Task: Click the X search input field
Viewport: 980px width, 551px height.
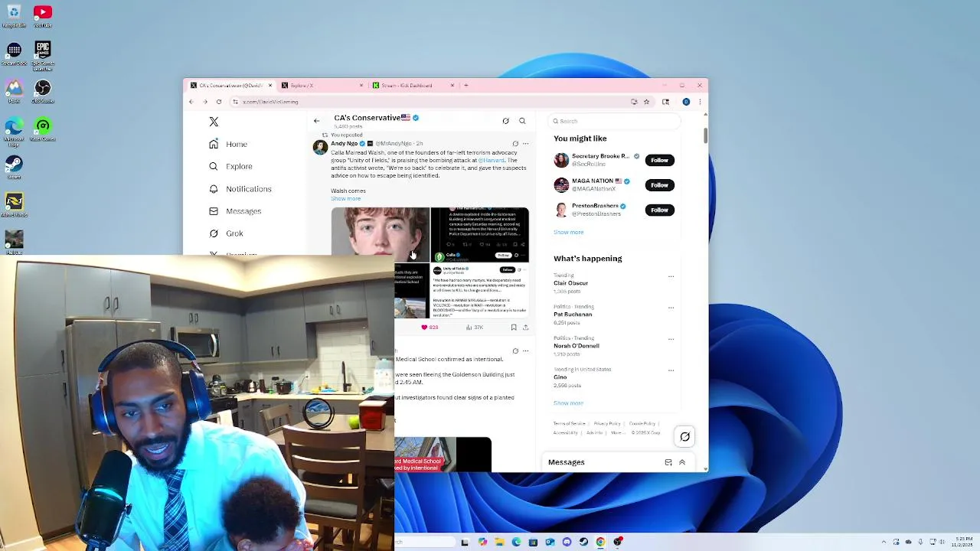Action: click(x=615, y=121)
